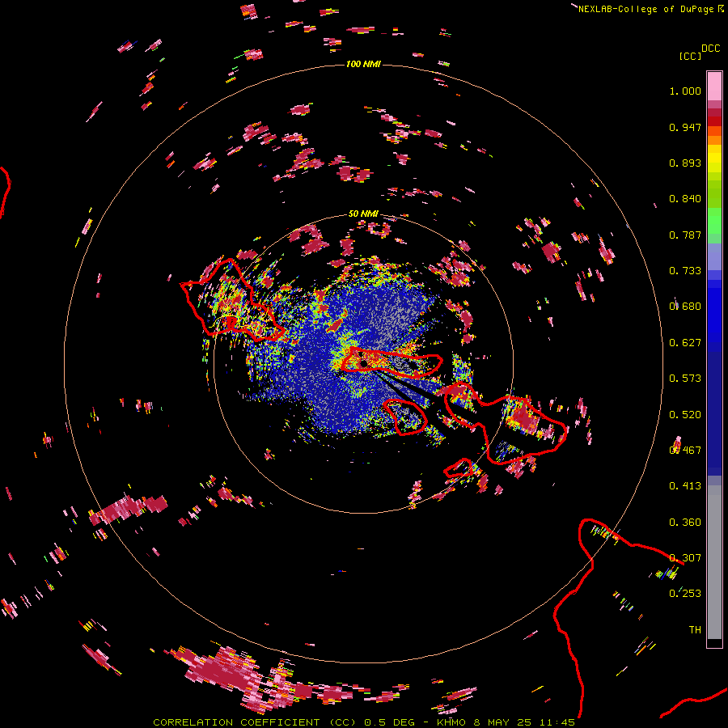Click the black bottom segment of the color bar

click(x=714, y=642)
